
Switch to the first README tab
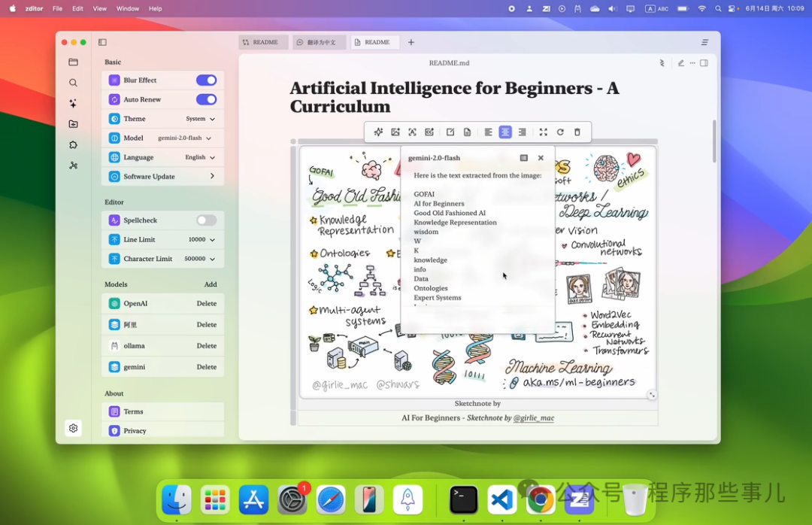click(x=263, y=42)
